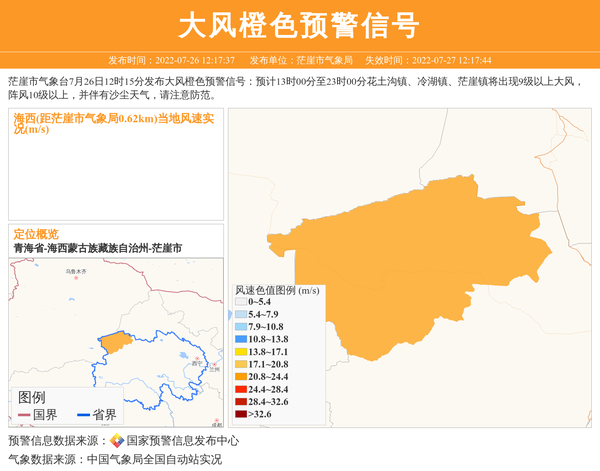Click the blue 省界 line symbol in legend
600x471 pixels.
pyautogui.click(x=82, y=415)
